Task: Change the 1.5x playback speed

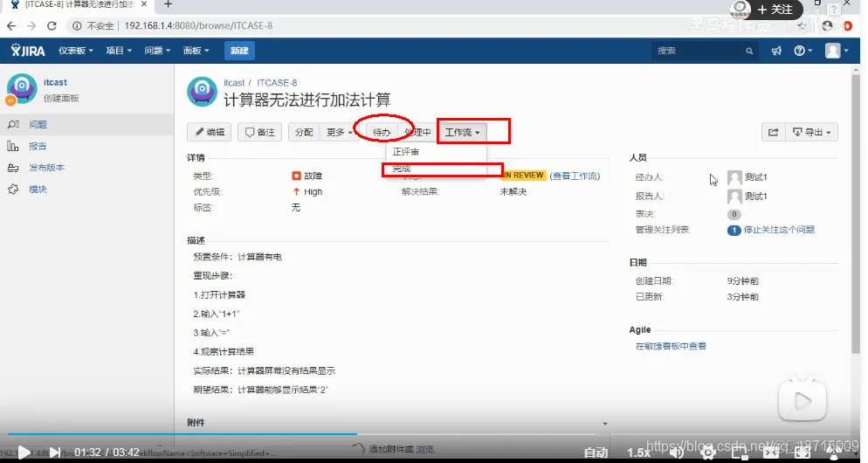Action: pos(638,453)
